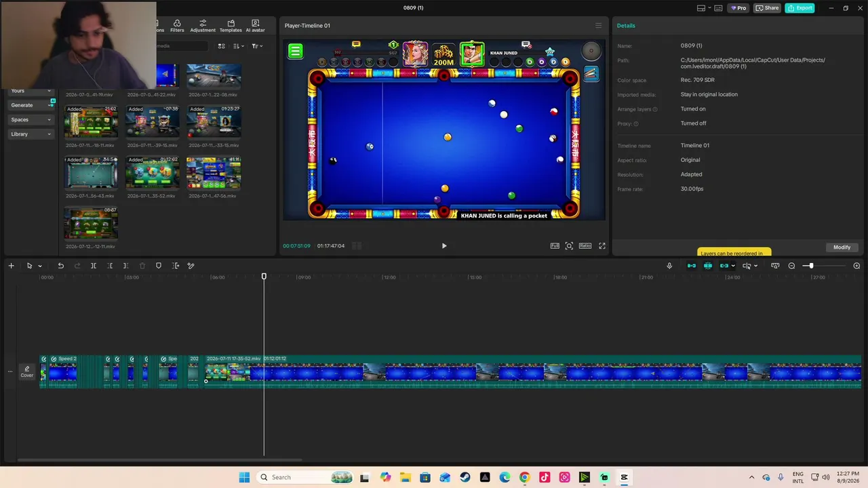Expand the Library section
The width and height of the screenshot is (868, 488).
(31, 134)
